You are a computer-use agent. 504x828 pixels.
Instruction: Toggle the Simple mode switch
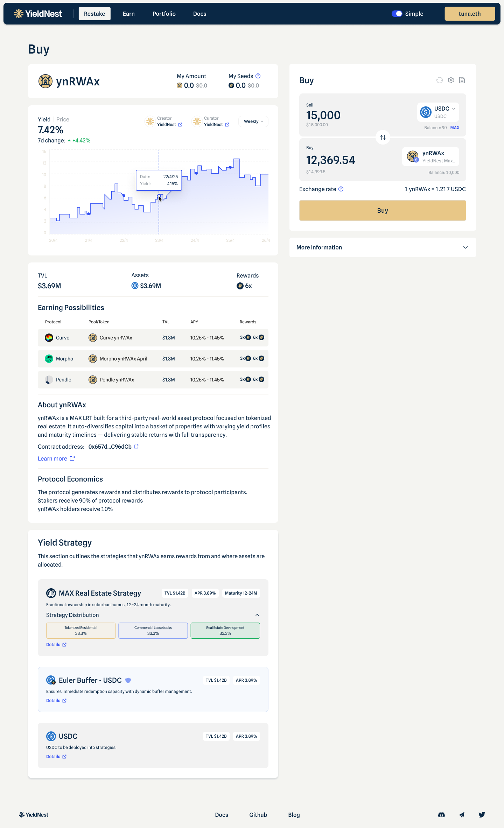(x=397, y=14)
